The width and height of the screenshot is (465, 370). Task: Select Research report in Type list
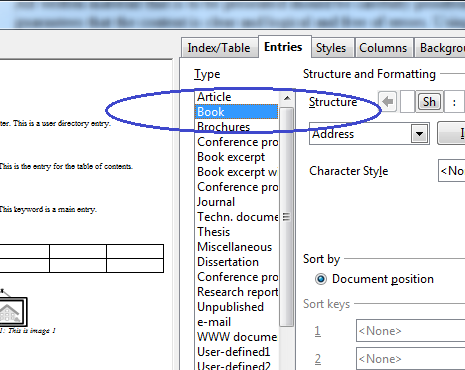236,292
